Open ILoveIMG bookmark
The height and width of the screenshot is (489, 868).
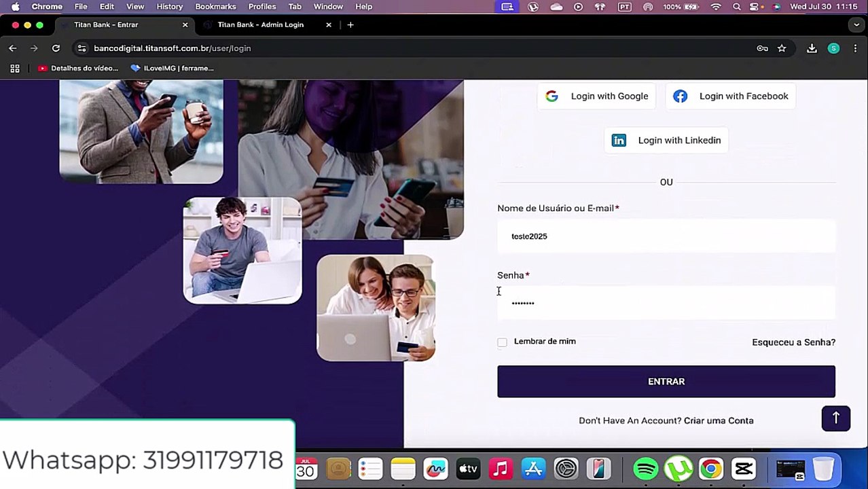[x=172, y=68]
